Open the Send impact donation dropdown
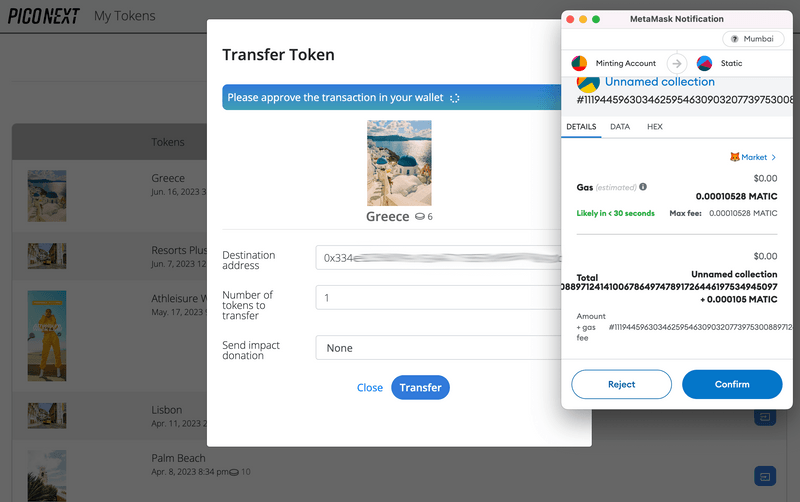Viewport: 800px width, 502px height. pos(439,348)
